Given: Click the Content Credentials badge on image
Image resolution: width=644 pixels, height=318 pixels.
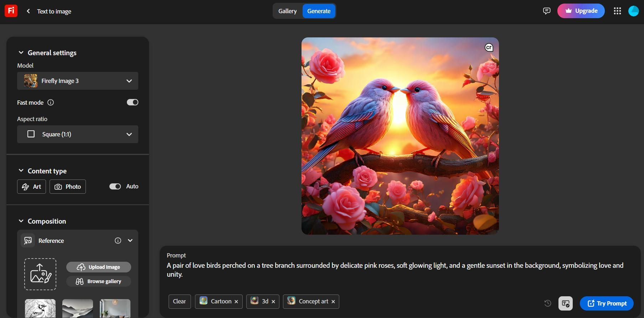Looking at the screenshot, I should point(489,47).
